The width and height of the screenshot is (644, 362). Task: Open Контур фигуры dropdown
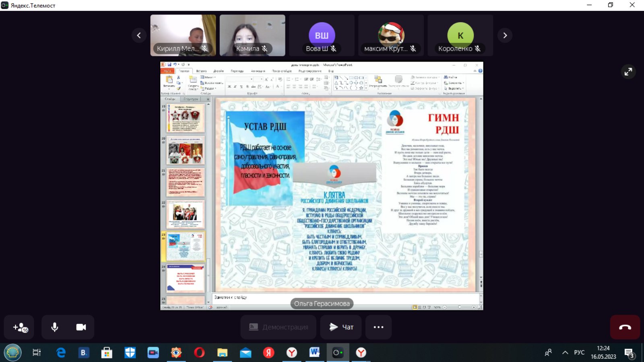(x=424, y=83)
